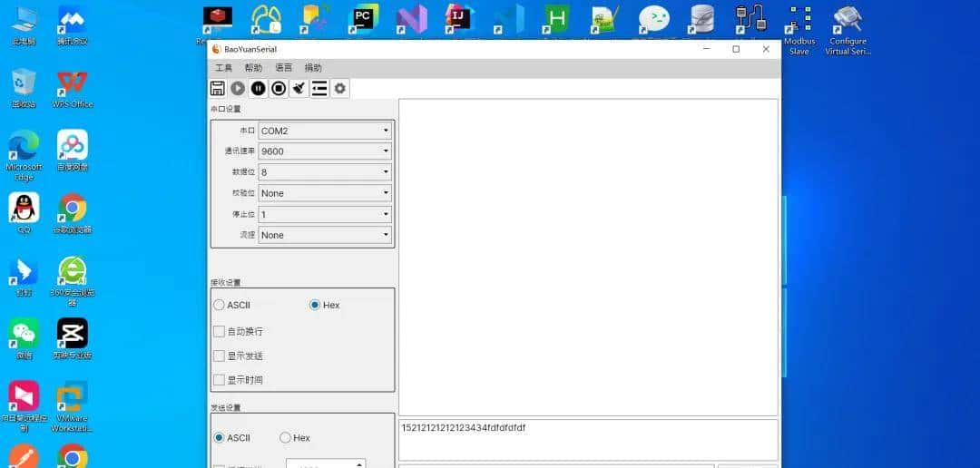Click the save icon in BaoYuanSerial toolbar

click(x=218, y=89)
